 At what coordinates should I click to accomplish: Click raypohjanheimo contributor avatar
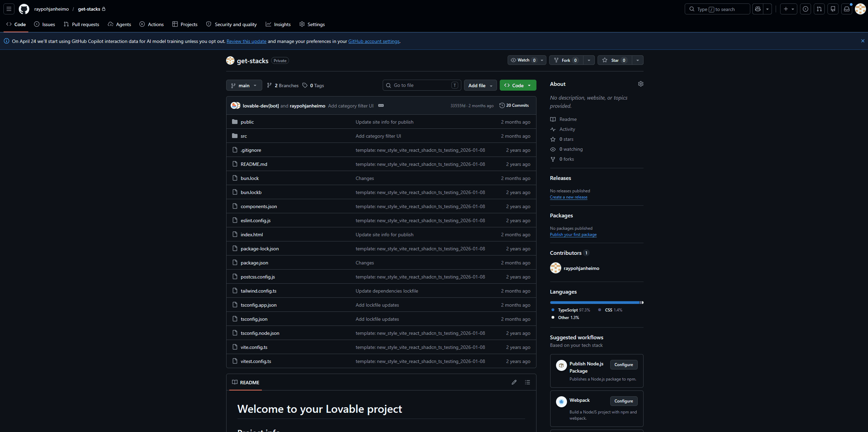tap(555, 268)
